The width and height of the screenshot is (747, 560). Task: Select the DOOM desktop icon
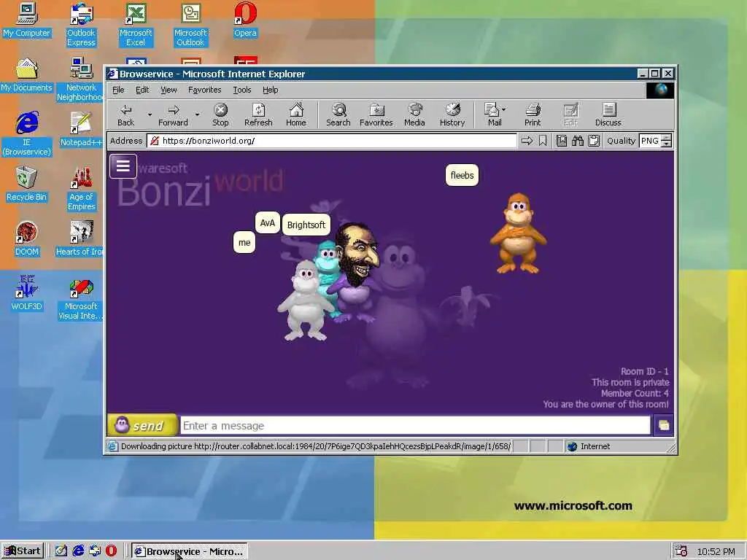click(26, 239)
